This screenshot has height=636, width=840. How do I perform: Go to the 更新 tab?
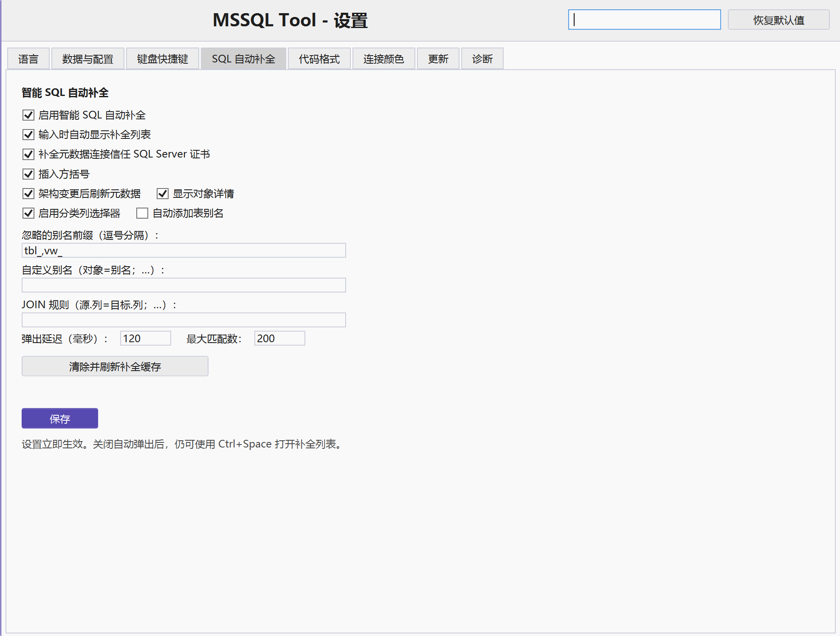pyautogui.click(x=438, y=59)
